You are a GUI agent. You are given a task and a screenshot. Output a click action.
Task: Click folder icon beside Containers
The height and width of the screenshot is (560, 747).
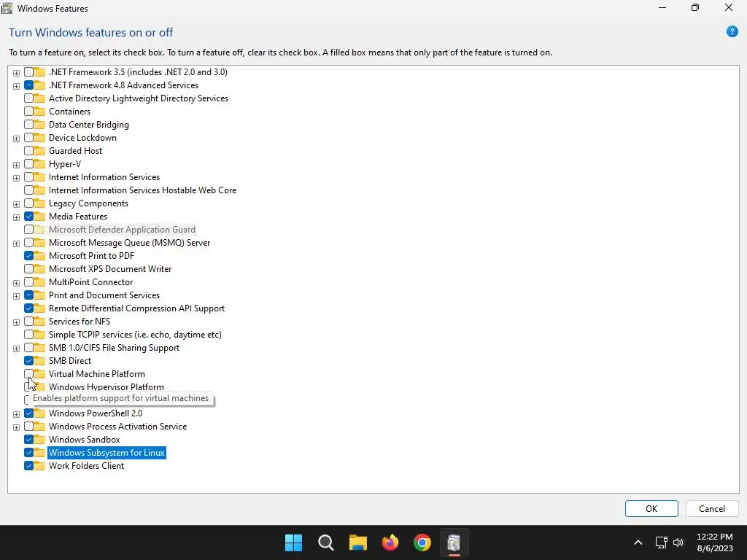click(39, 112)
